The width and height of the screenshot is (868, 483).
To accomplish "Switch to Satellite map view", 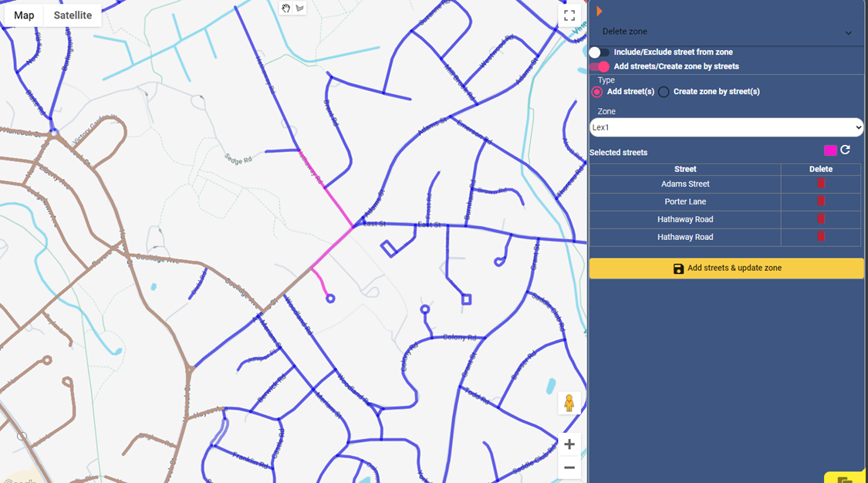I will tap(73, 15).
